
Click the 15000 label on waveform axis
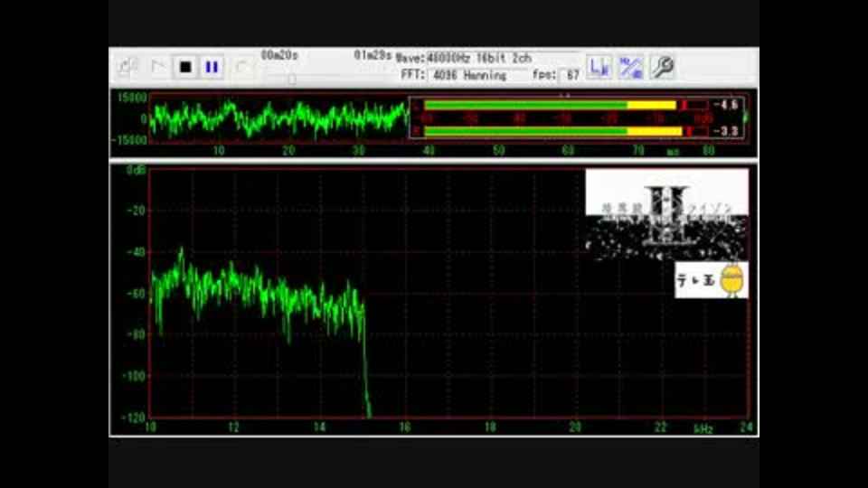(x=132, y=98)
